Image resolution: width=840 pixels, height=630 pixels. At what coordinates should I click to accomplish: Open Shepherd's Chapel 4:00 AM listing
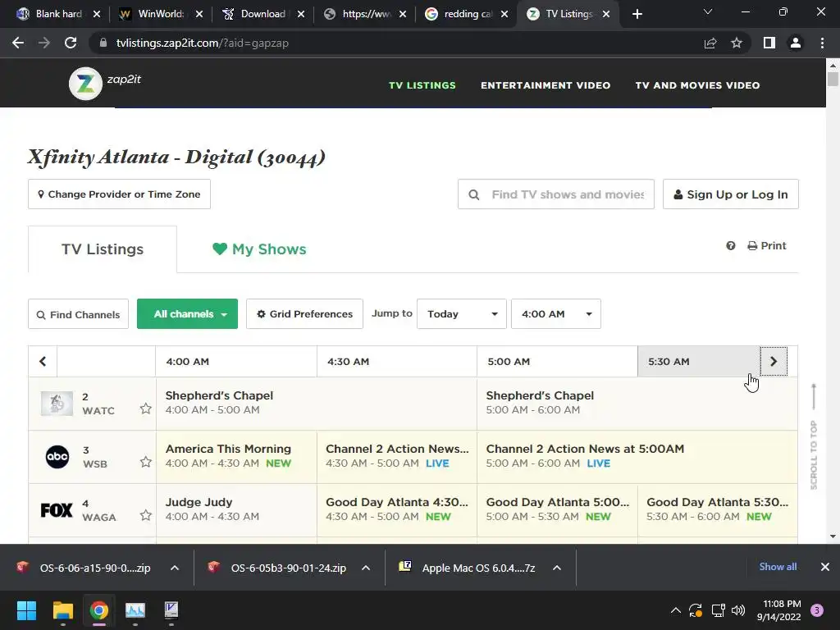tap(316, 404)
